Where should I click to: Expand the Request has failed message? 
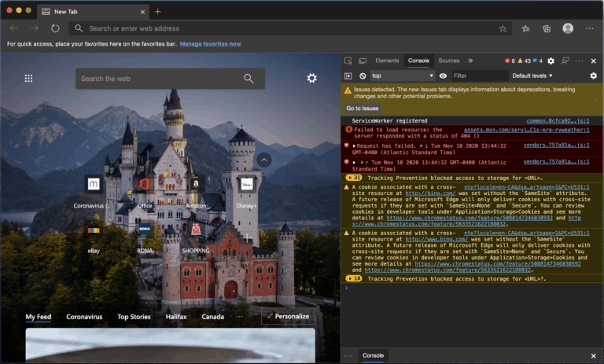coord(354,146)
